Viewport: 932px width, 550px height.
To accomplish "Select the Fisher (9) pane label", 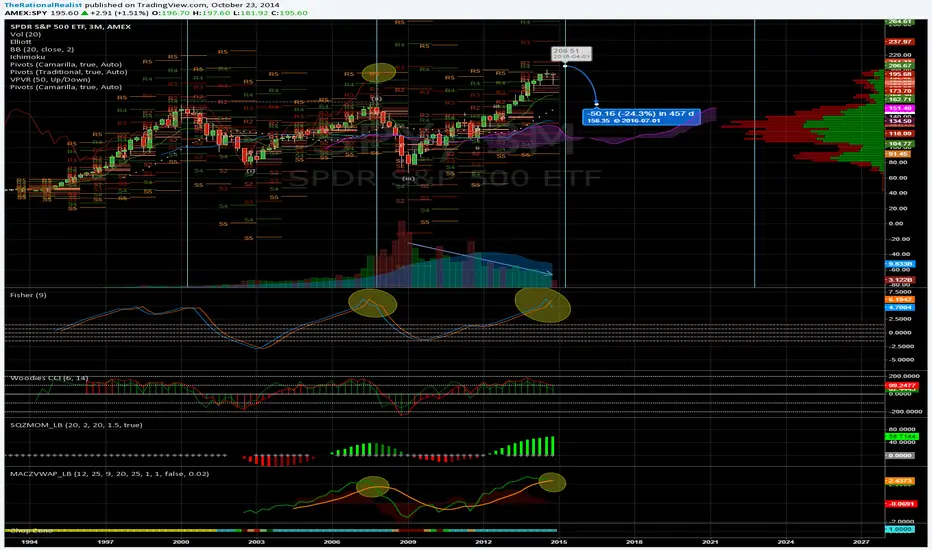I will (28, 295).
